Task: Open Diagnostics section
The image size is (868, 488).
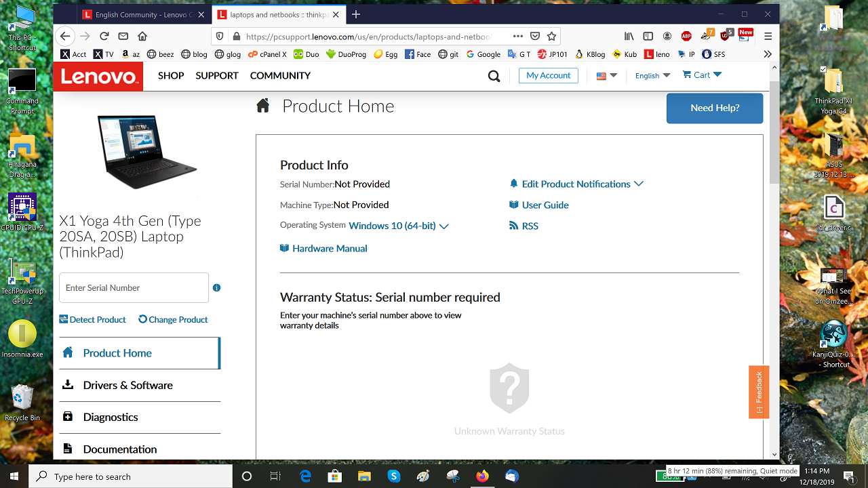Action: coord(140,417)
